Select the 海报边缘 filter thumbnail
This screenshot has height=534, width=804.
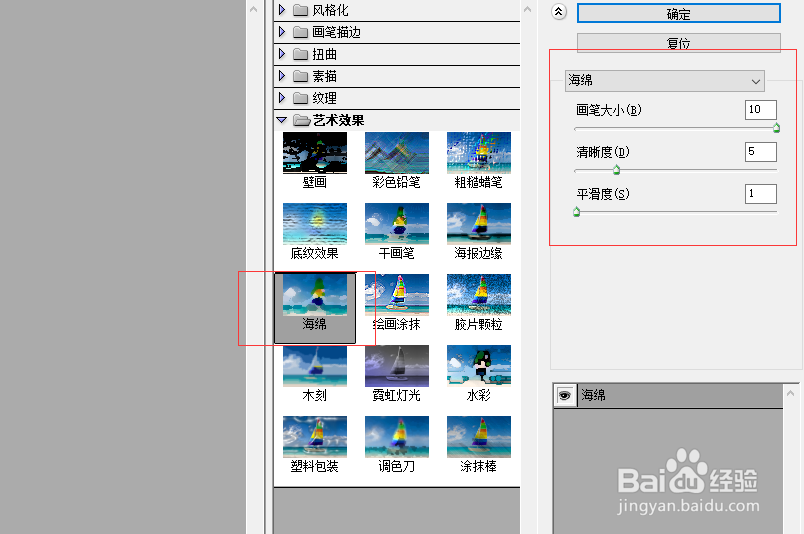[479, 224]
